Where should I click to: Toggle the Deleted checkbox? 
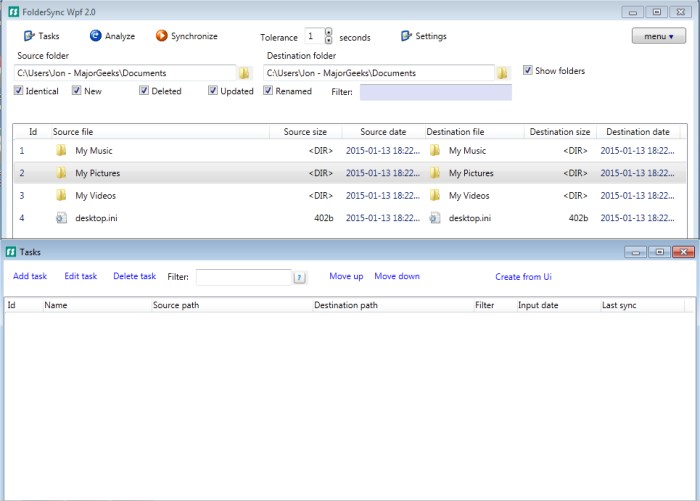[x=144, y=91]
